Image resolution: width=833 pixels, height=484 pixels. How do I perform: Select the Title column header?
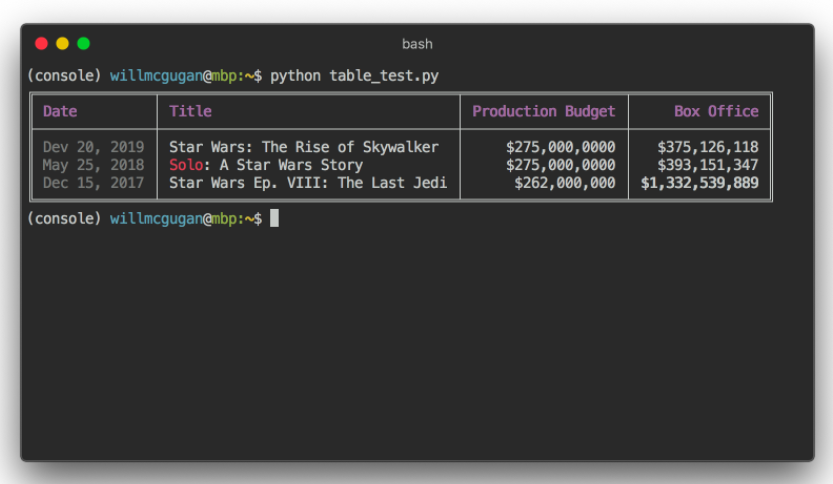(x=190, y=111)
